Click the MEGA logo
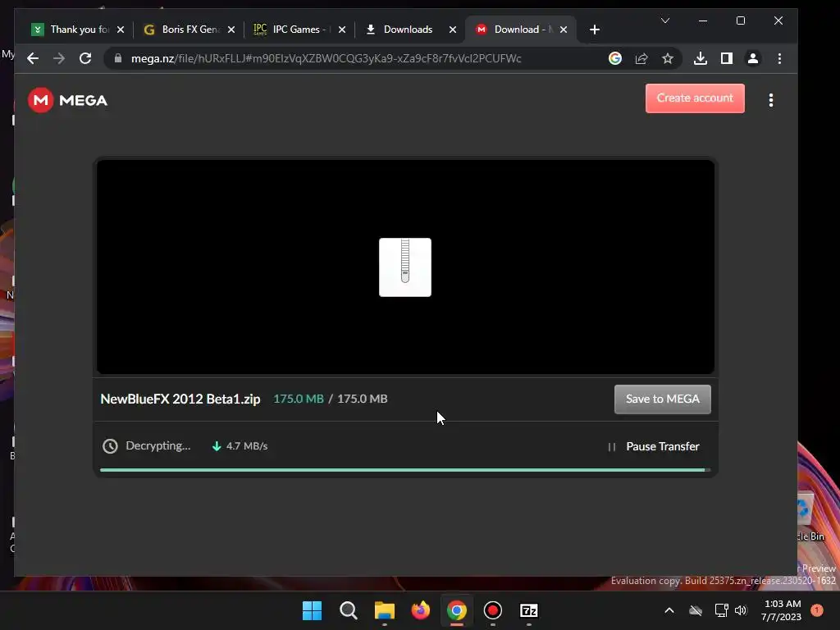Image resolution: width=840 pixels, height=630 pixels. pos(67,100)
